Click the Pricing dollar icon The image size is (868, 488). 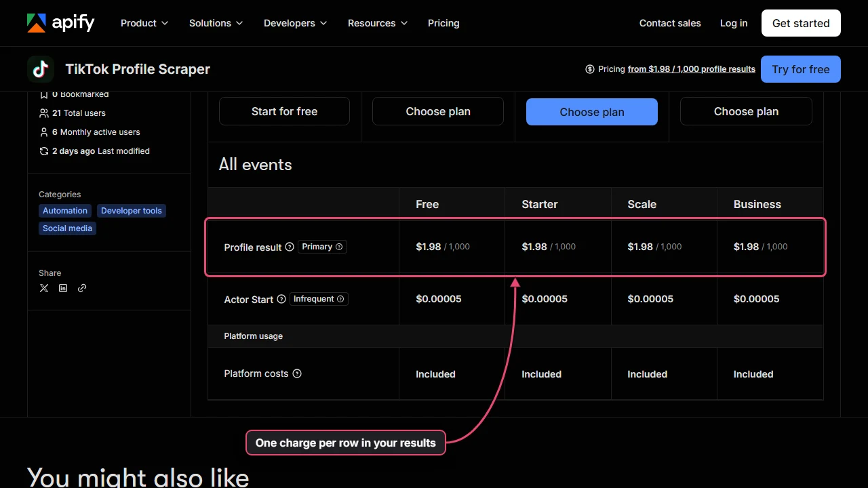[x=590, y=69]
